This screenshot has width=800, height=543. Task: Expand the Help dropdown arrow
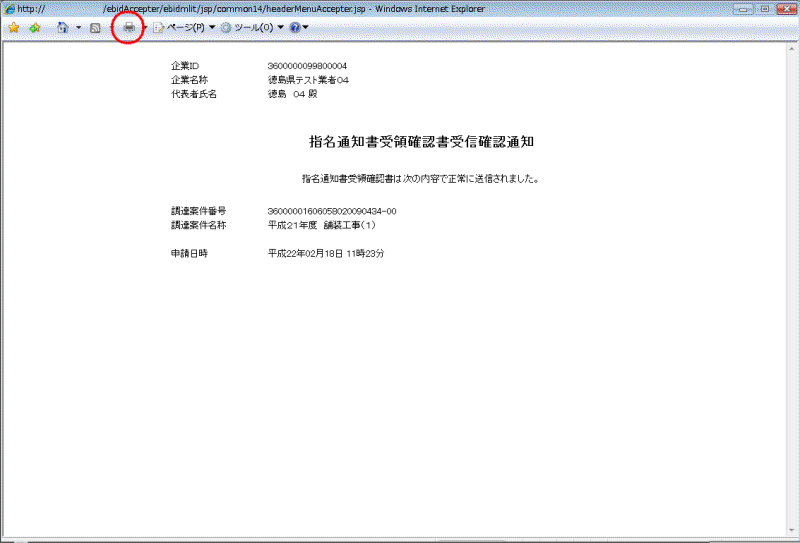(305, 27)
